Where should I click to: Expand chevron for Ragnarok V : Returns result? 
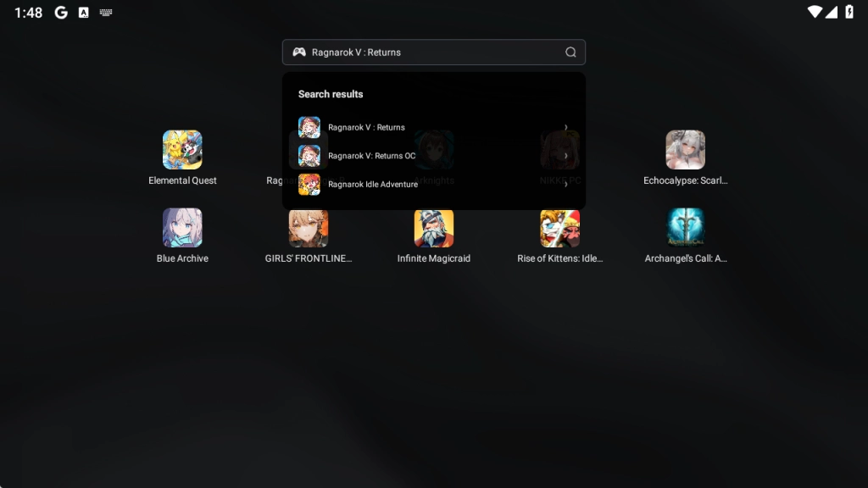coord(565,127)
